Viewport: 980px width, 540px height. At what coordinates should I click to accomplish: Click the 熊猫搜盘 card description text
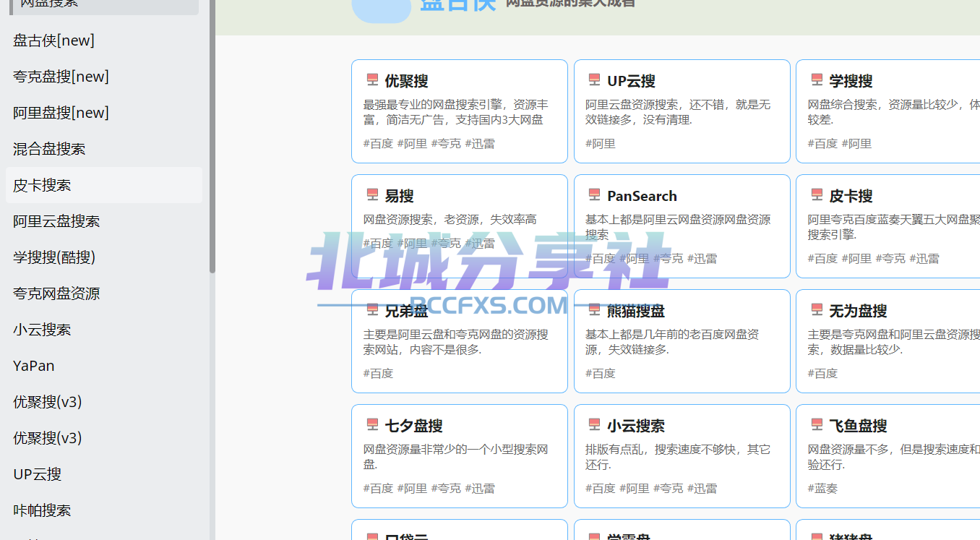click(672, 342)
